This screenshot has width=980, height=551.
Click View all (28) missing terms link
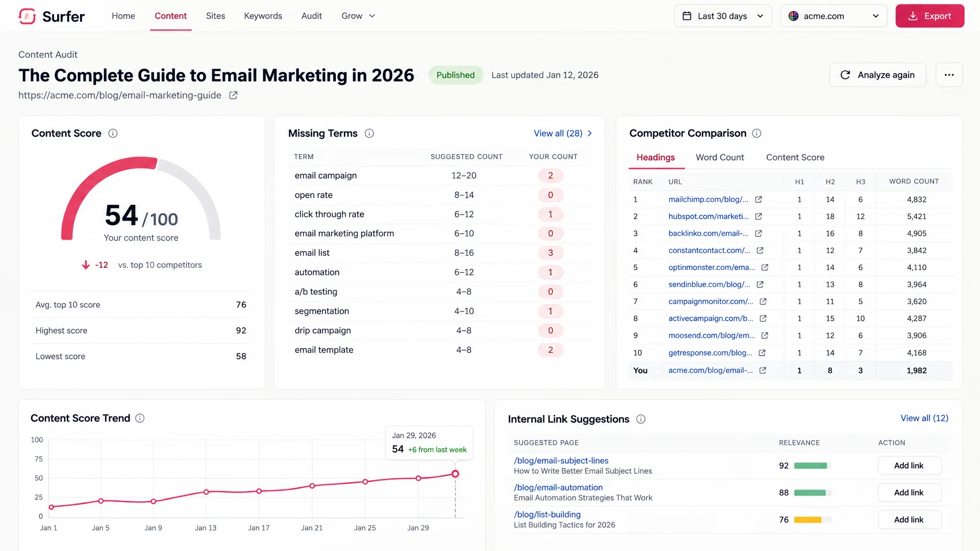tap(563, 133)
